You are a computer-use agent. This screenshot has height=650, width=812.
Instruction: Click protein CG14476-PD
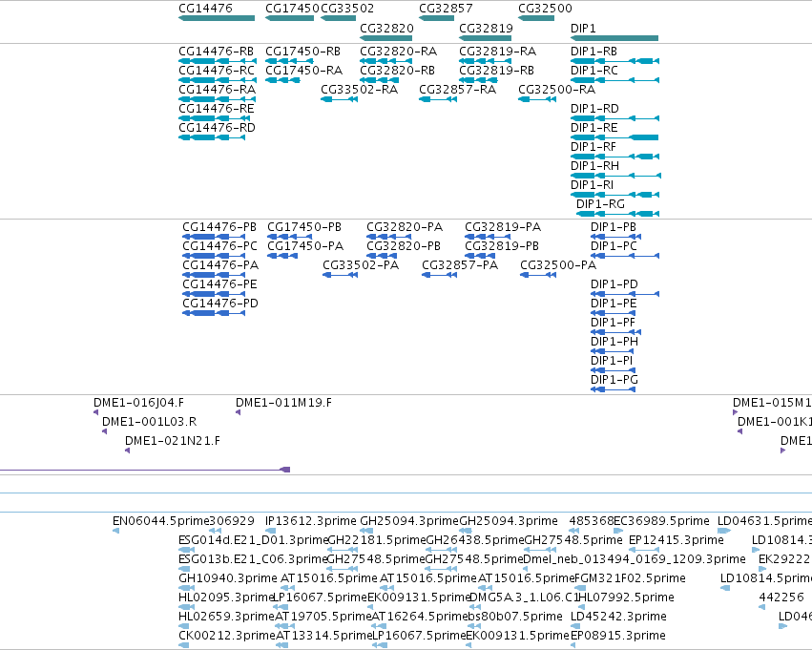tap(220, 304)
